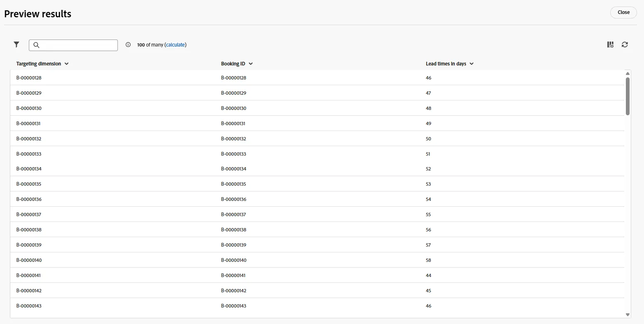Image resolution: width=644 pixels, height=324 pixels.
Task: Select Targeting dimension cell B-00000140
Action: click(x=29, y=260)
